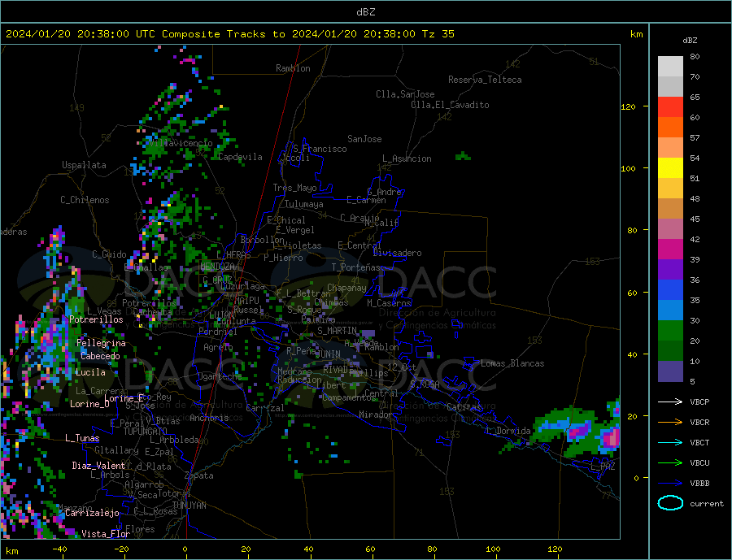Click the 'L_Asuncion' place label
Screen dimensions: 732x560
click(x=407, y=158)
